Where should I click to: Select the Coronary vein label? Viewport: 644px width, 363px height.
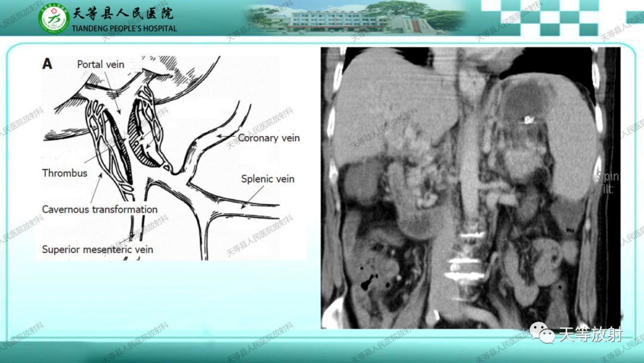coord(268,138)
